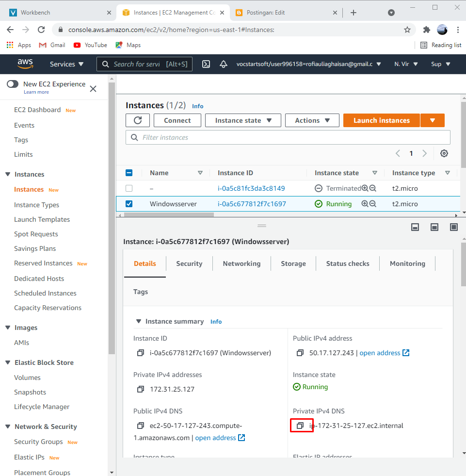The image size is (466, 476).
Task: Open public IPv4 address external link icon
Action: tap(406, 353)
